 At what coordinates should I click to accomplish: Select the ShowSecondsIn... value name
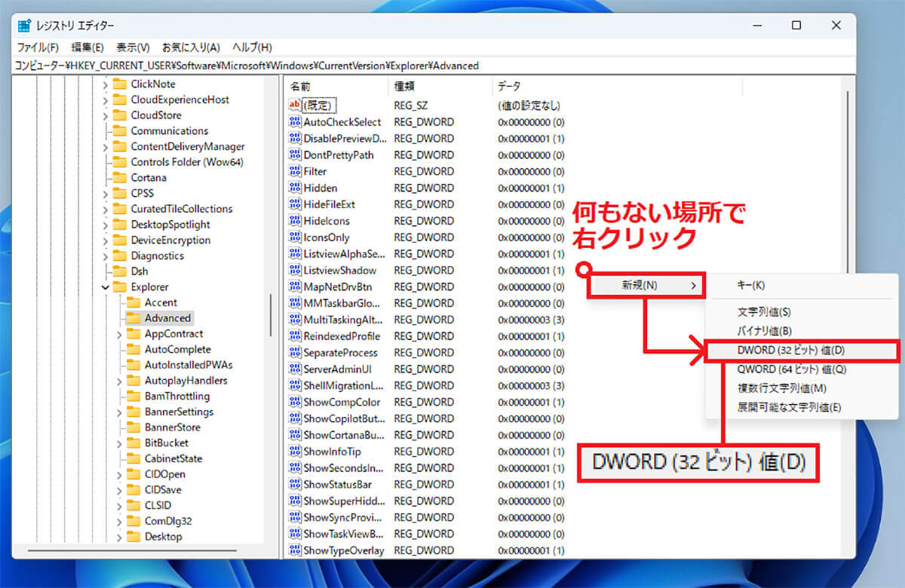click(x=344, y=468)
